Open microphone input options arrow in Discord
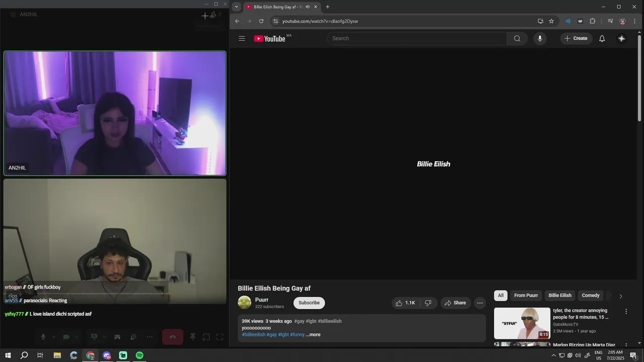644x362 pixels. coord(53,337)
